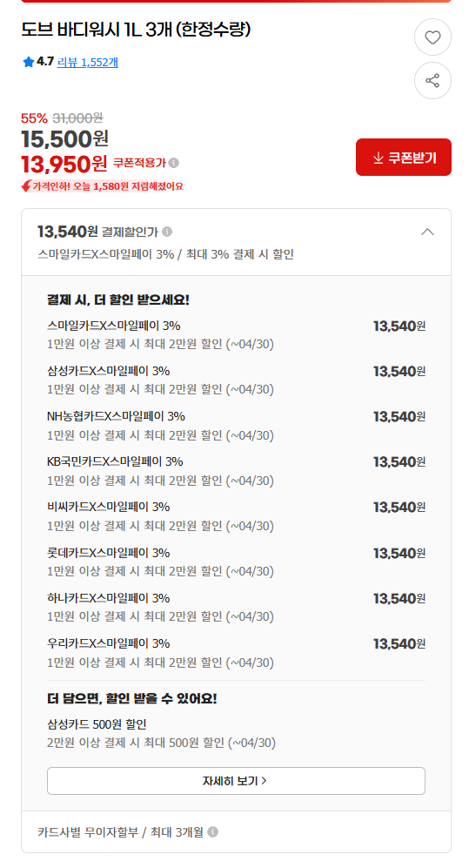
Task: Select NH농협카드X스마일페이 3% row
Action: (x=236, y=425)
